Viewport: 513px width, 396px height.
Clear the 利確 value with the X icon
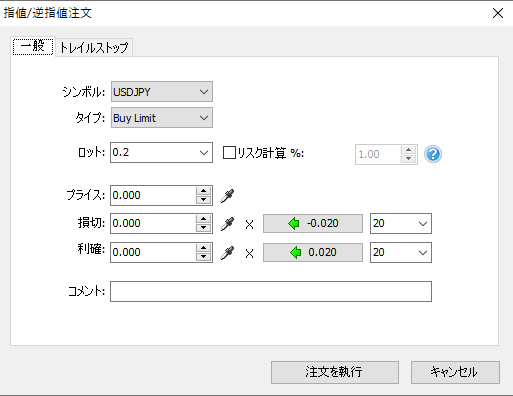(x=249, y=254)
